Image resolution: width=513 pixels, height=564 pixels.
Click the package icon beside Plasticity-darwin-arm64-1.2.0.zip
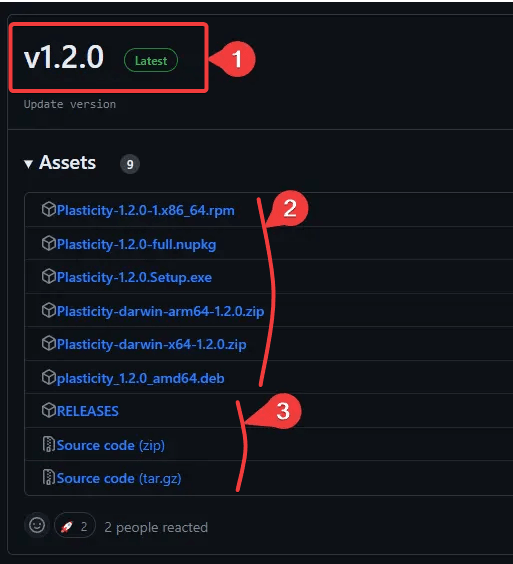[49, 310]
